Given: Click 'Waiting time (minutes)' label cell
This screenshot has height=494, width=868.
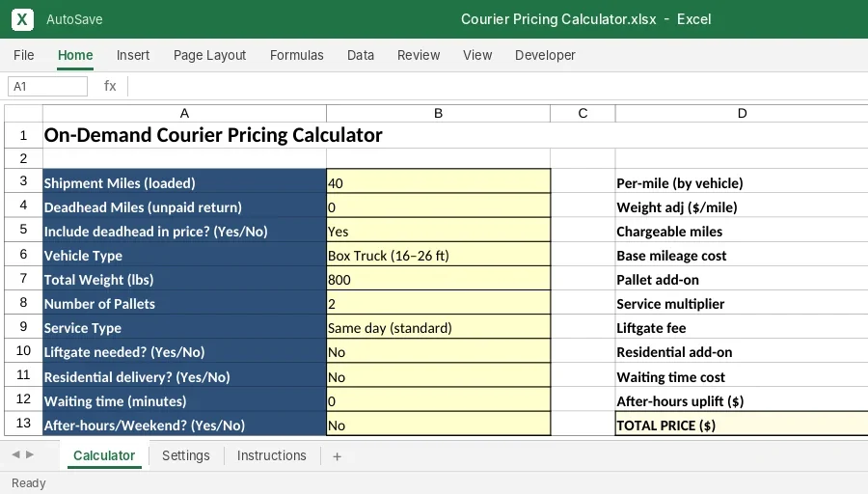Looking at the screenshot, I should 185,399.
